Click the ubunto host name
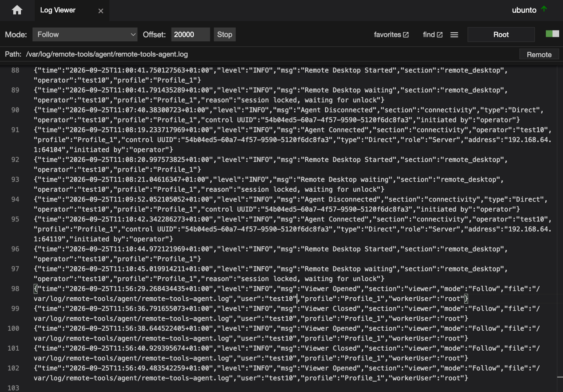The width and height of the screenshot is (563, 392). 524,10
